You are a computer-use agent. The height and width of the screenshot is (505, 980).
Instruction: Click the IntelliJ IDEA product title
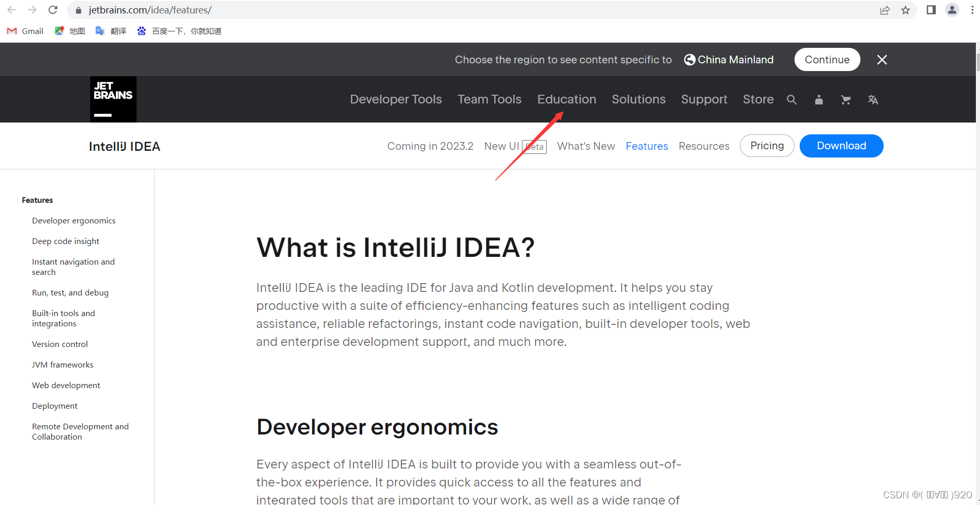click(124, 147)
